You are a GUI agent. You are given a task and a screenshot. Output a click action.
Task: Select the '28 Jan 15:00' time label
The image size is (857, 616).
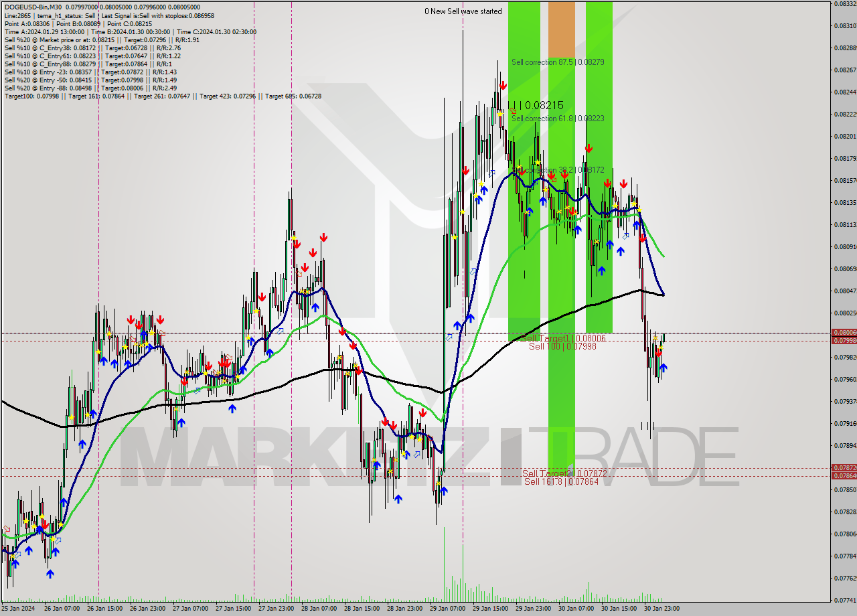click(x=361, y=609)
